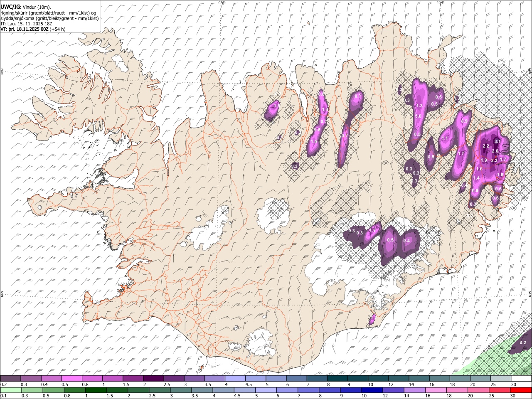Screen dimensions: 532x399
Task: Click the '(+54 h)' forecast offset text
Action: [x=57, y=29]
